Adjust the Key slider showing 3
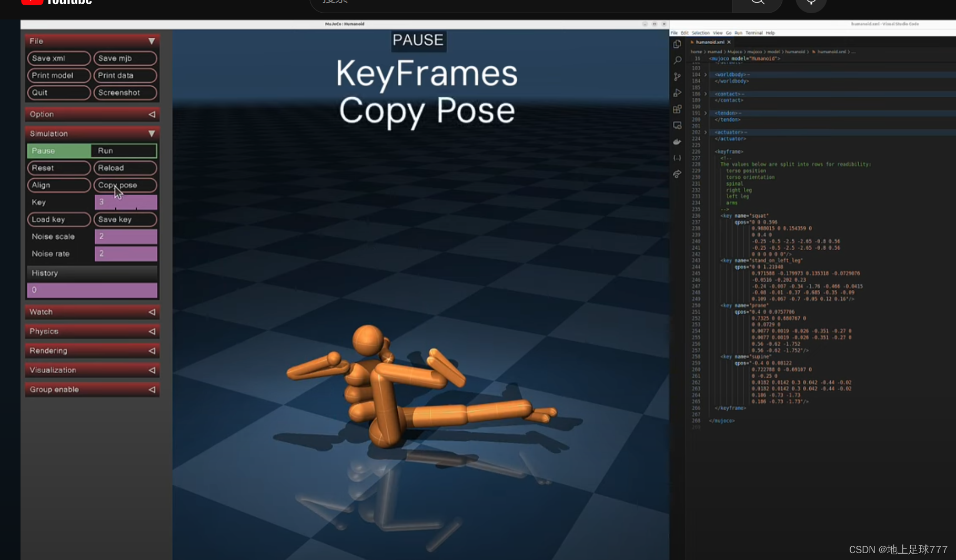 pos(126,202)
